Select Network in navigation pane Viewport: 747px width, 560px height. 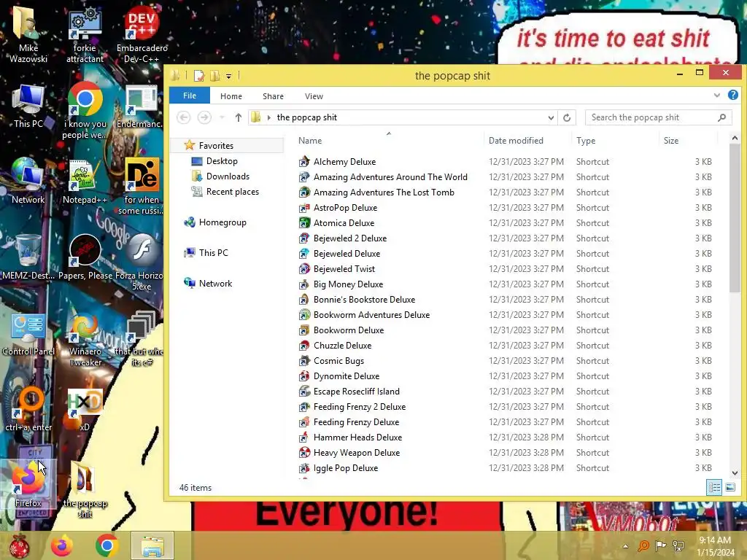pos(215,284)
